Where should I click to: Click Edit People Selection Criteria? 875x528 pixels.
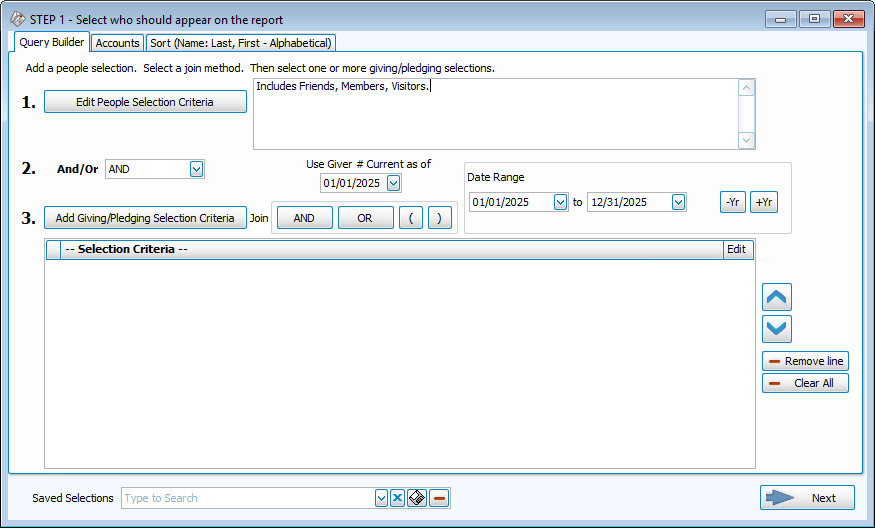click(145, 102)
